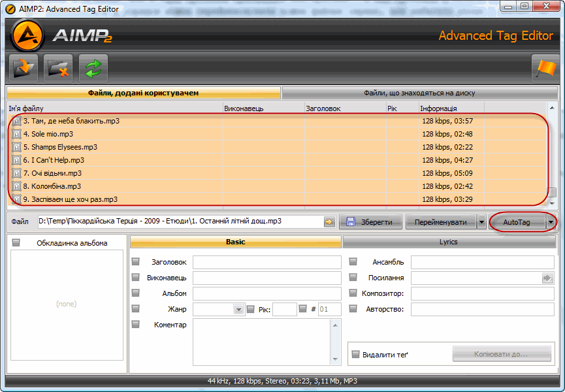565x392 pixels.
Task: Click the green refresh arrows icon
Action: 93,68
